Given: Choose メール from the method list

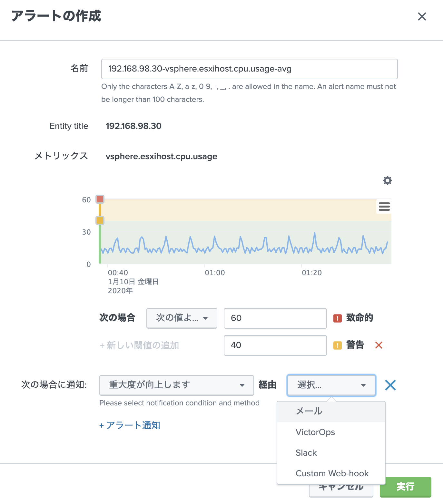Looking at the screenshot, I should click(x=331, y=412).
